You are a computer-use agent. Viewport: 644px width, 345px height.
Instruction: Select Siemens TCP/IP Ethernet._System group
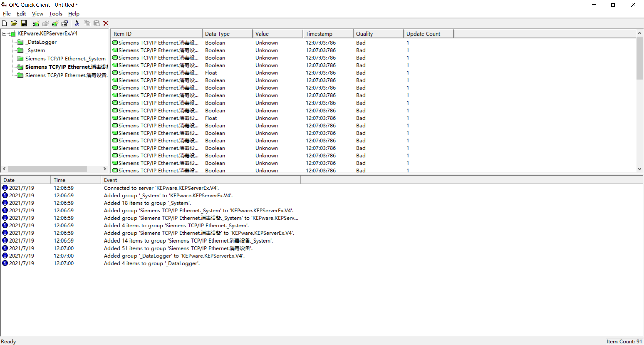point(65,59)
